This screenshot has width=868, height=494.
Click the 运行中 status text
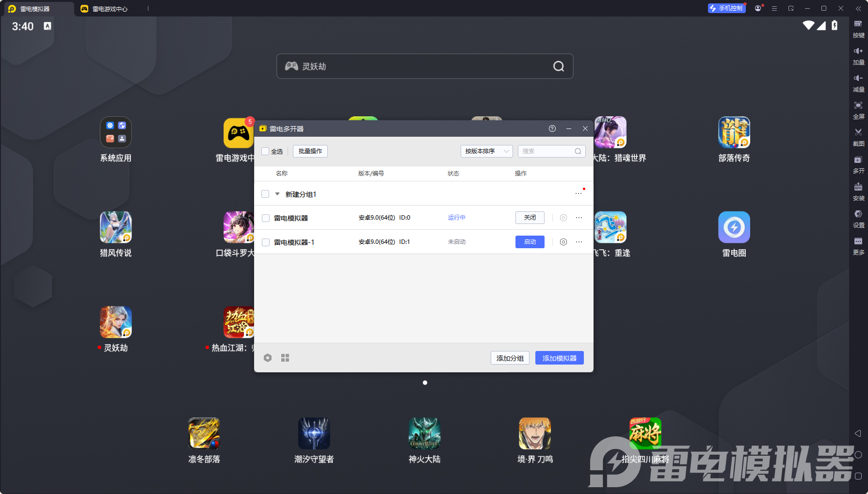click(x=457, y=218)
